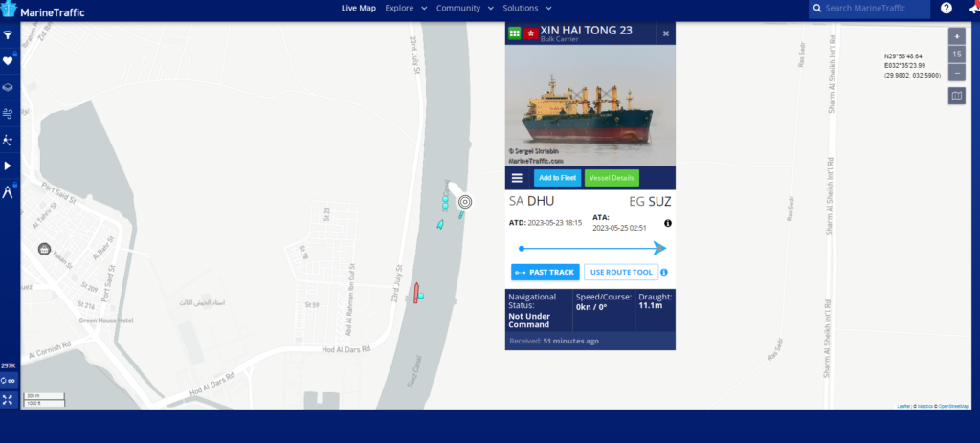Select the selected vessel target marker

465,202
